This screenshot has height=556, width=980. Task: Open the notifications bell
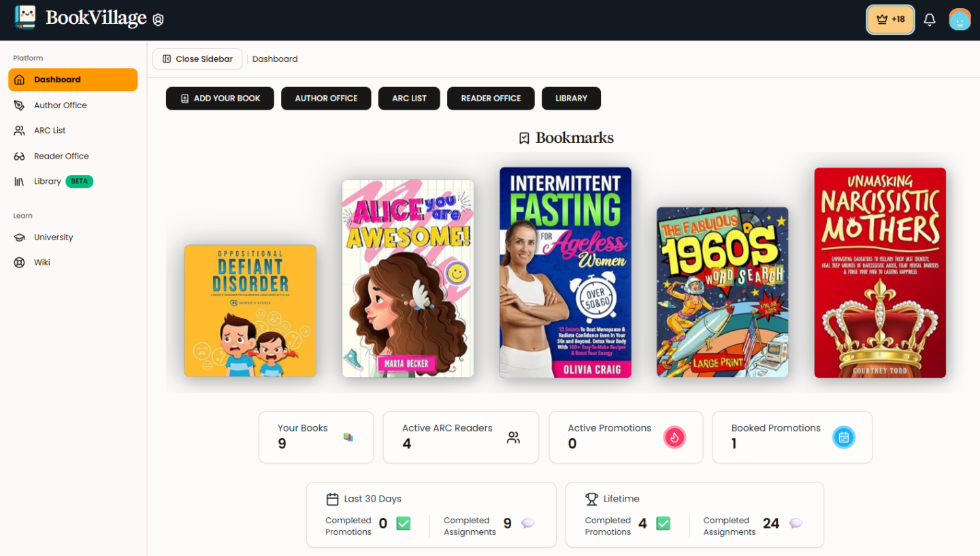click(930, 20)
